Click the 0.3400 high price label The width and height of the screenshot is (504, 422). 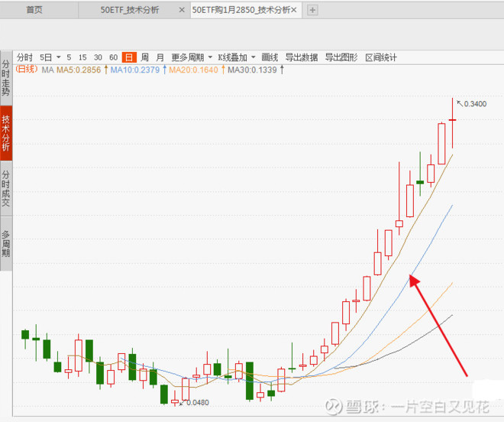point(475,104)
